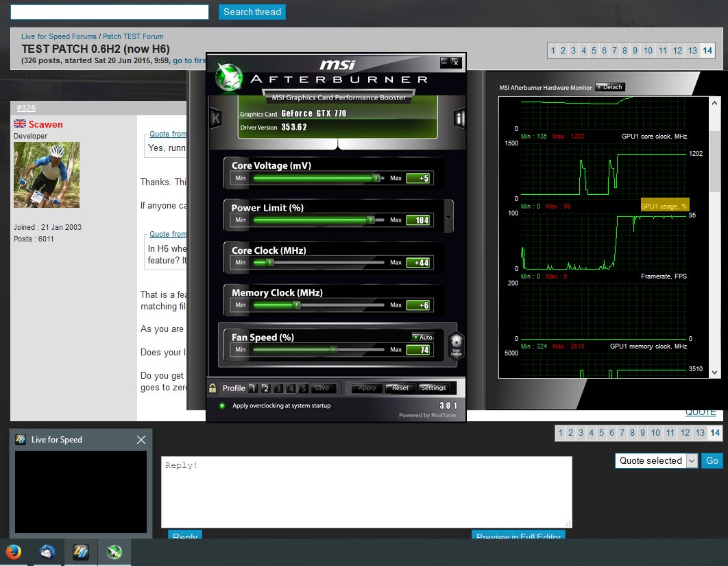This screenshot has width=728, height=566.
Task: Click the Reply text area
Action: (x=366, y=492)
